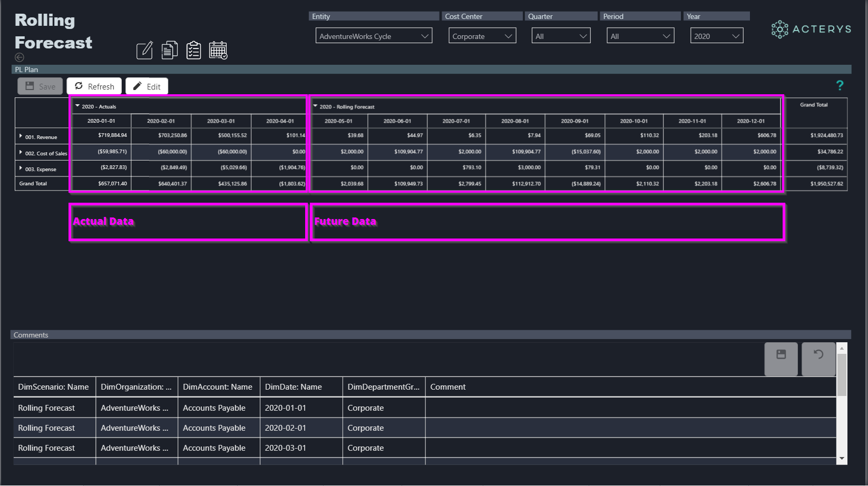
Task: Click the DimDate: Name column header
Action: pos(301,387)
